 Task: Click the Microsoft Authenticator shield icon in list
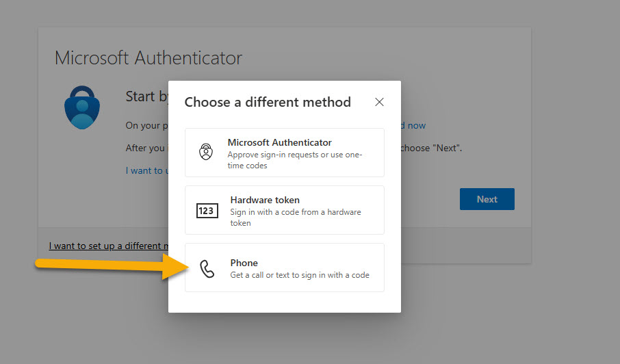(205, 152)
